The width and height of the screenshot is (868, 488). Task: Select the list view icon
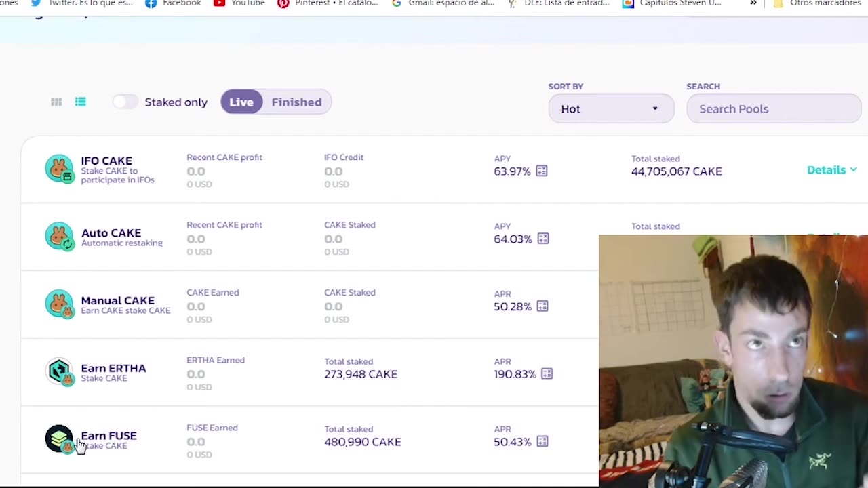point(81,102)
